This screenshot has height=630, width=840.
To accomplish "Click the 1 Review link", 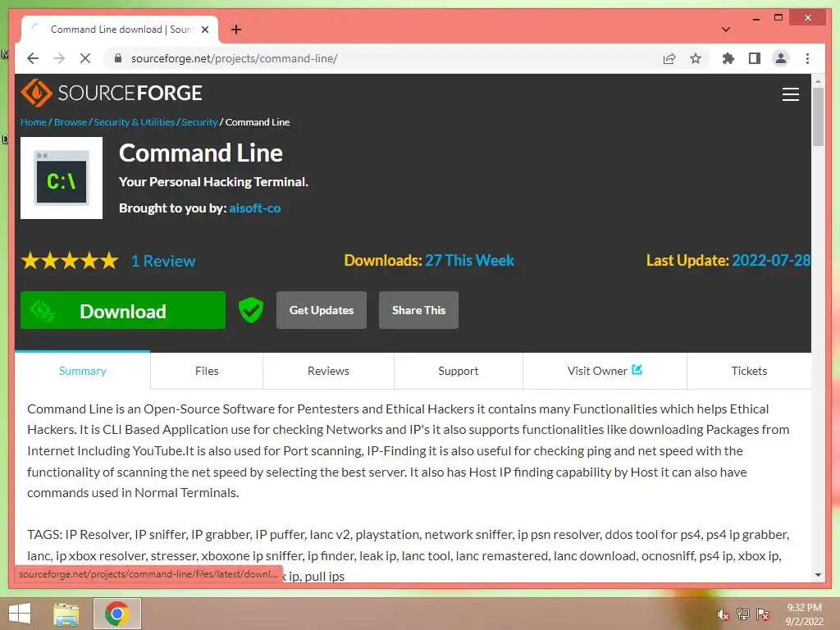I will 163,261.
